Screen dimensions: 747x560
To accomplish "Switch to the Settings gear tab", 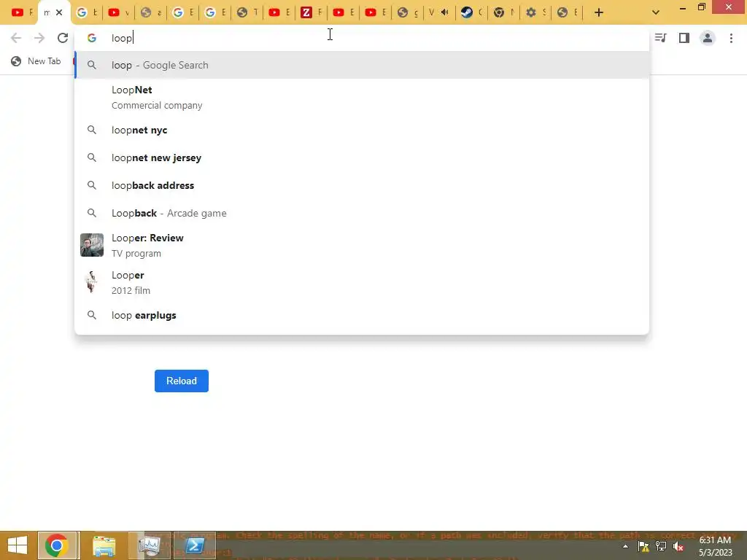I will pos(535,12).
